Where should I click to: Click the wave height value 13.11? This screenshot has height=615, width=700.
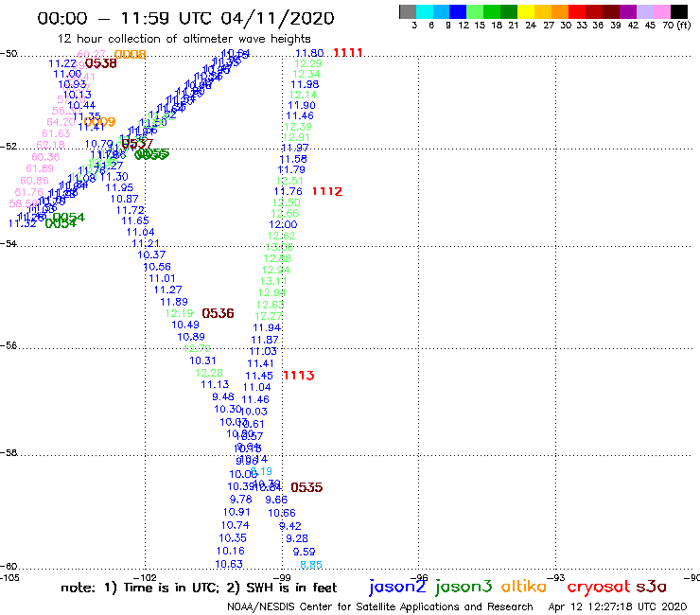point(273,281)
